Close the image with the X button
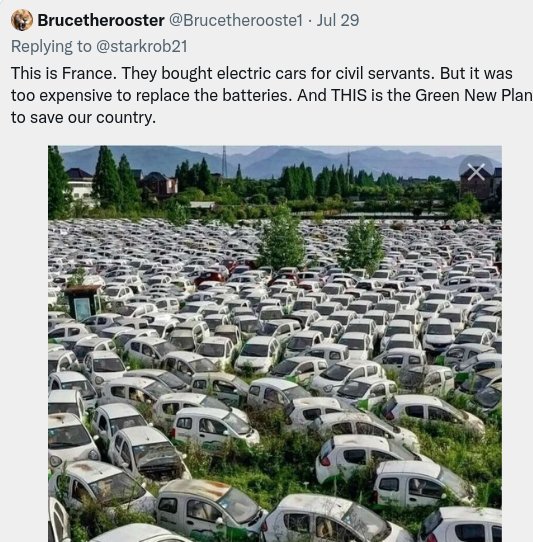The height and width of the screenshot is (542, 533). coord(476,172)
